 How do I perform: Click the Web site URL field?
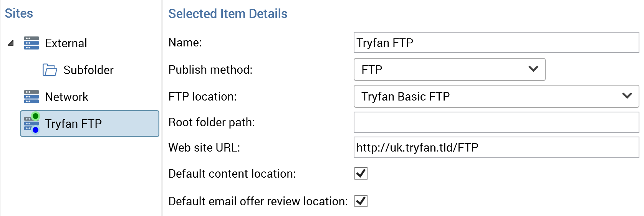[496, 147]
